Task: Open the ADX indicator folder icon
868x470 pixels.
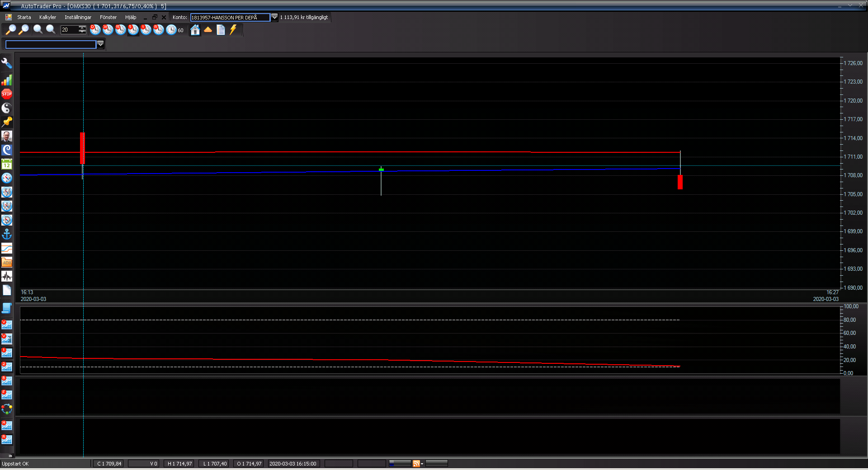Action: point(7,262)
